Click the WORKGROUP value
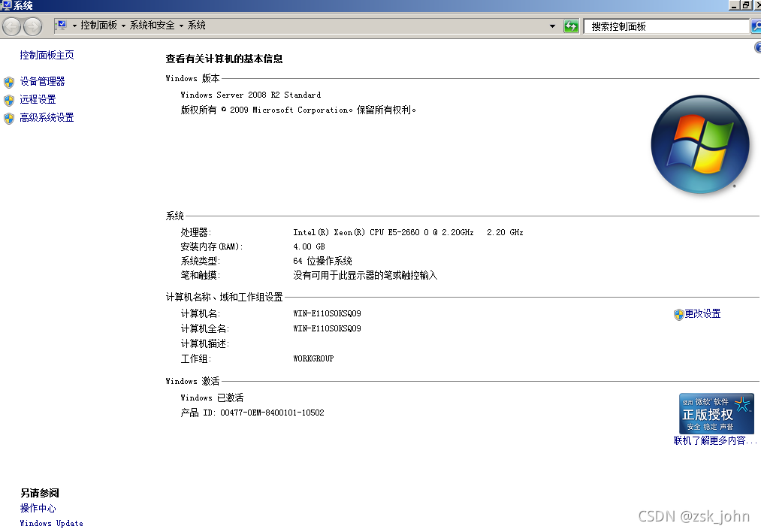 coord(313,358)
